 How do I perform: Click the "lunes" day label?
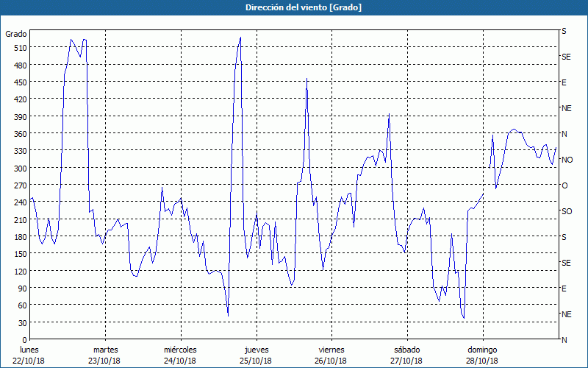[x=29, y=350]
